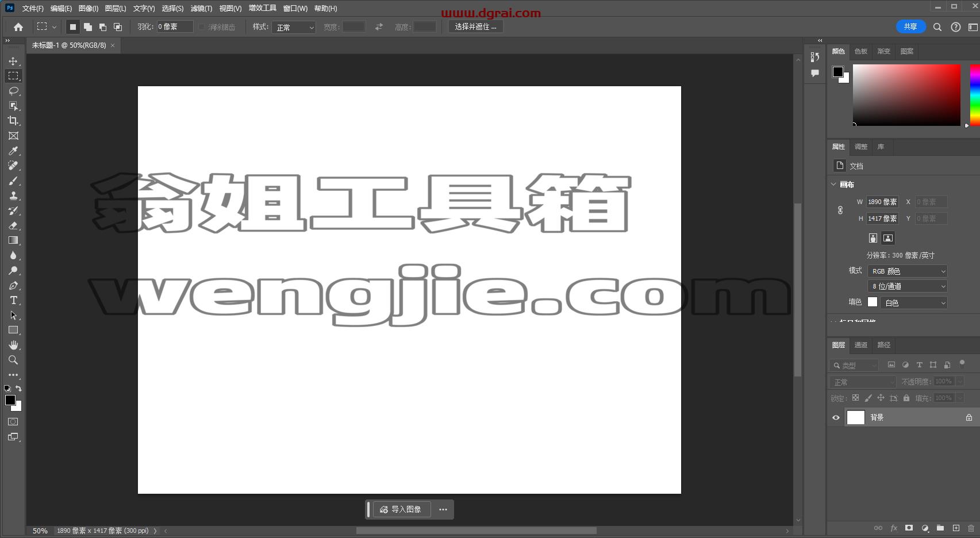Switch to the 通道 tab
This screenshot has width=980, height=538.
(860, 345)
